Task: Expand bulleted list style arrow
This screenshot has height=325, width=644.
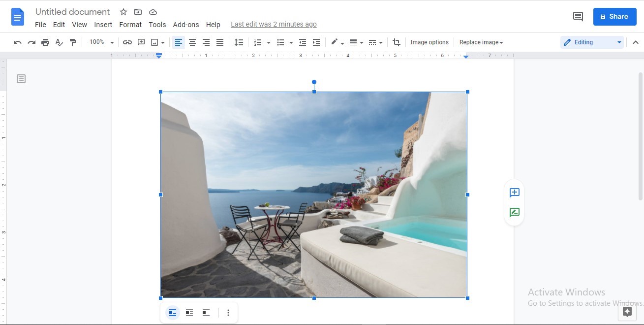Action: [x=291, y=43]
